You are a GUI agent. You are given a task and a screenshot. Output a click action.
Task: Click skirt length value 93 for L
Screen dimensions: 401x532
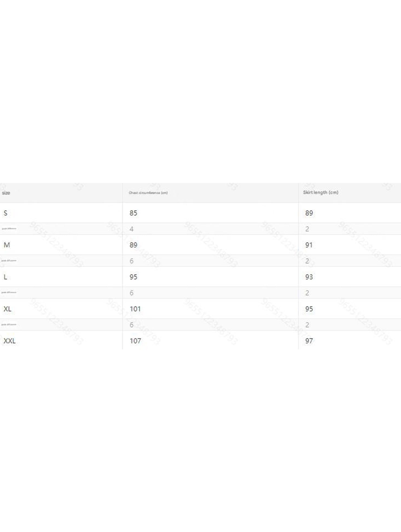tap(309, 277)
